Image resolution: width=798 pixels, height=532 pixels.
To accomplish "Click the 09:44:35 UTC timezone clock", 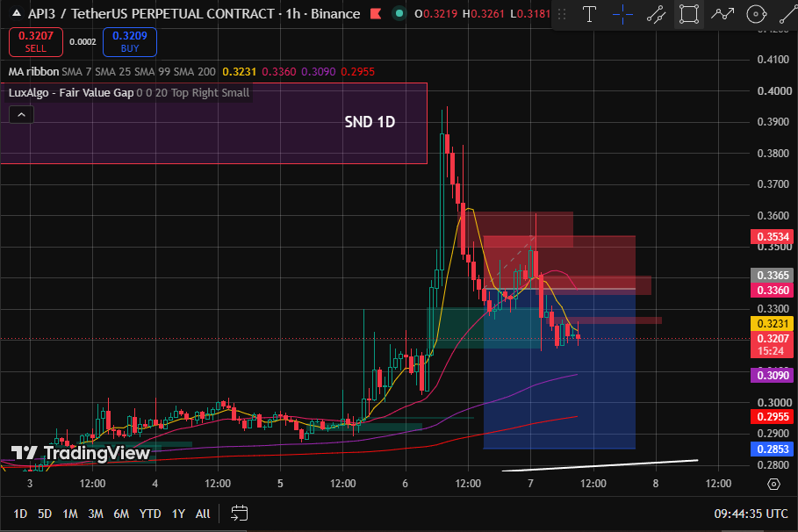I will pyautogui.click(x=751, y=514).
